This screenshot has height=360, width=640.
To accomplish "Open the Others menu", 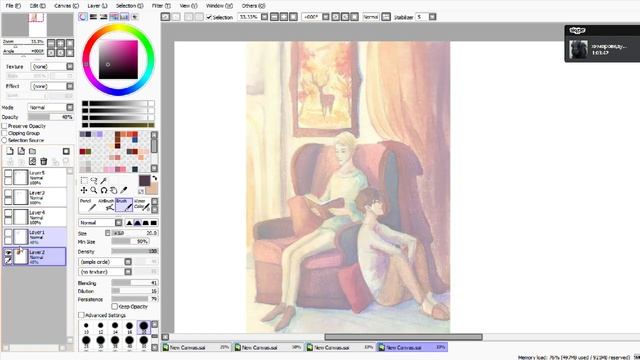I will 253,6.
